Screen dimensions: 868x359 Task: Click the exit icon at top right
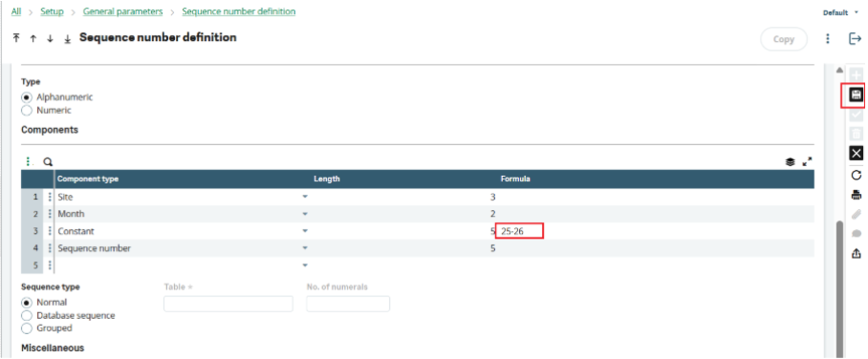(x=855, y=39)
